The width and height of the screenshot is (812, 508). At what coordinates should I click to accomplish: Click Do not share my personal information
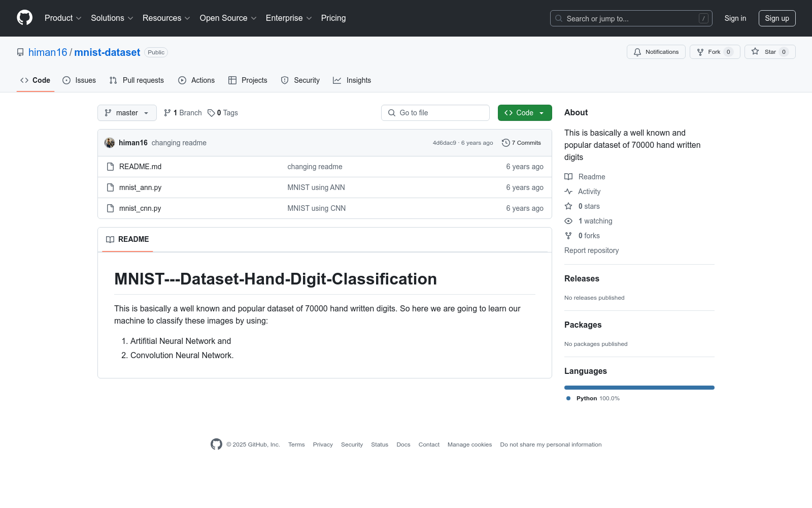point(551,444)
